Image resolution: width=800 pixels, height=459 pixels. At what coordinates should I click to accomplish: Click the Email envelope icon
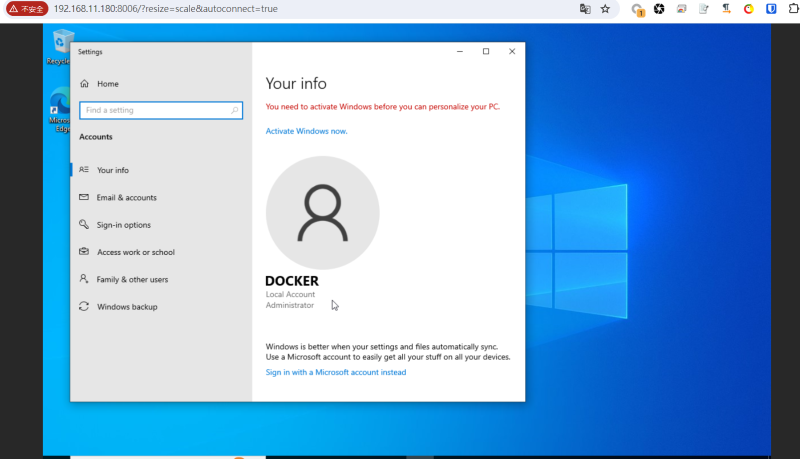click(84, 197)
